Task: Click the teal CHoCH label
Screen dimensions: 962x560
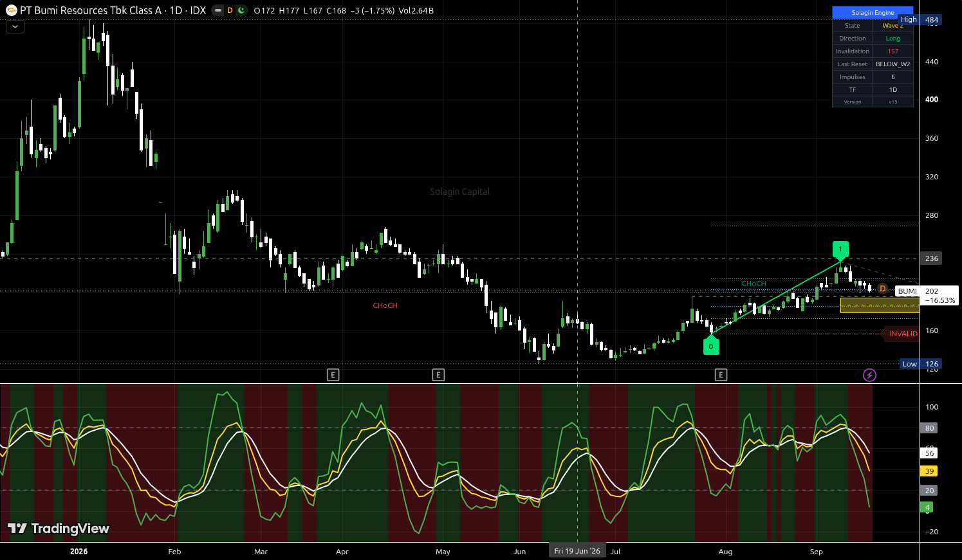Action: pos(754,284)
